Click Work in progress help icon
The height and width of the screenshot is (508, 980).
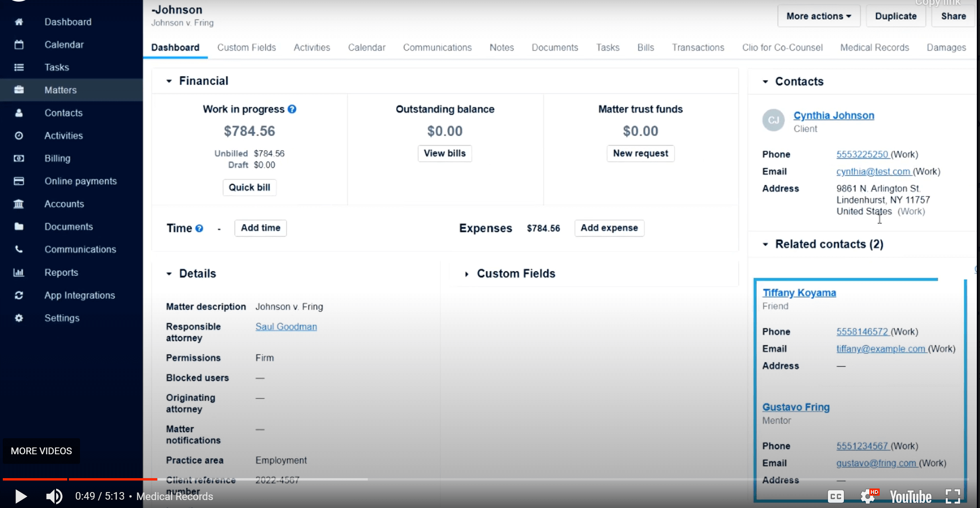pyautogui.click(x=292, y=109)
